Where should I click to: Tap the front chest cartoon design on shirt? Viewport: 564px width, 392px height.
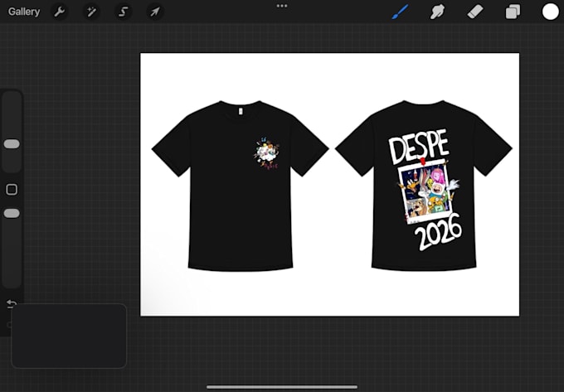(266, 152)
